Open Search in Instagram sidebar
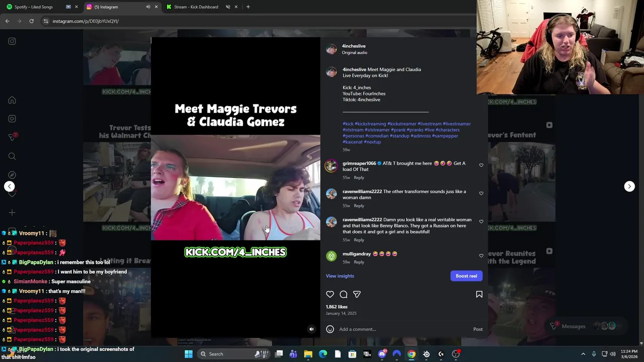 tap(12, 156)
